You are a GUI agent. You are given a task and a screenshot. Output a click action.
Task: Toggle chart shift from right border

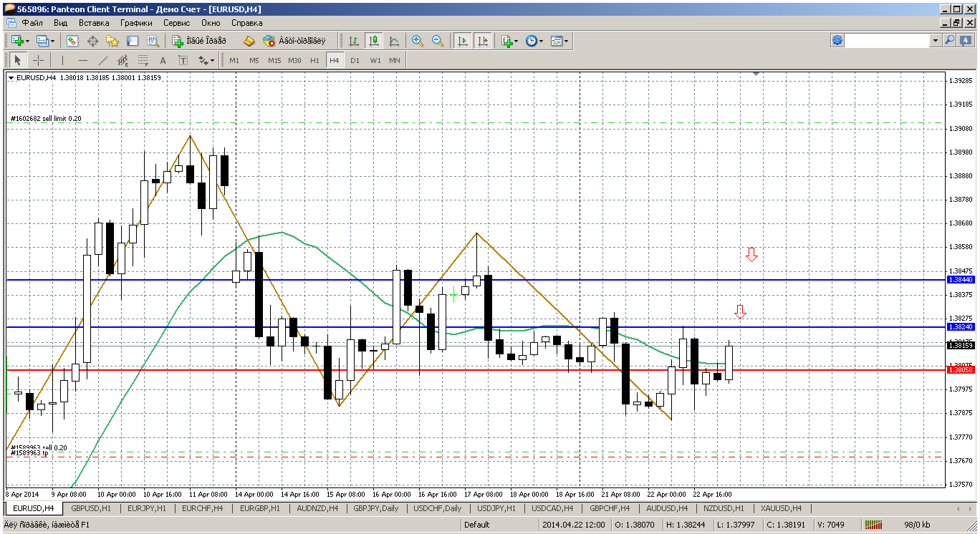pos(483,41)
